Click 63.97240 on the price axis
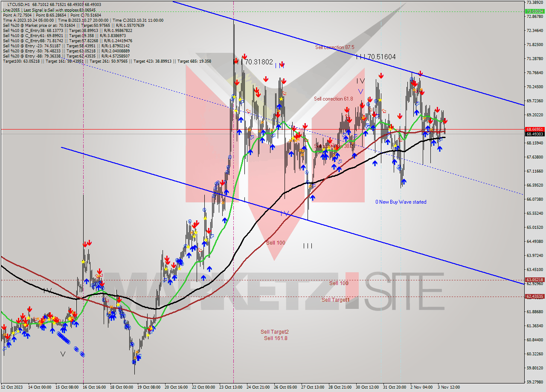This screenshot has height=392, width=546. [x=534, y=256]
